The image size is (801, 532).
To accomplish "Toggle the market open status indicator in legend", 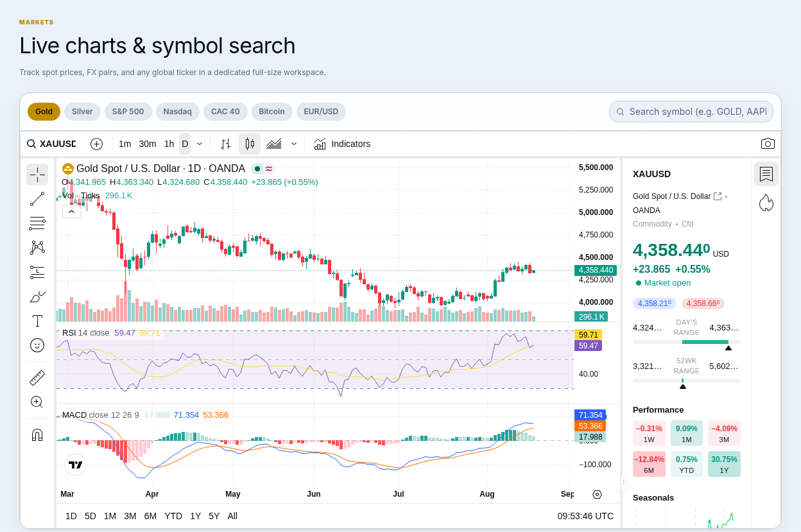I will [x=257, y=169].
